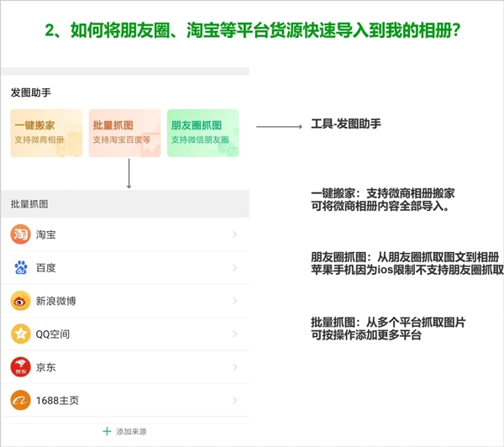Select the 新浪微博 list label
The height and width of the screenshot is (447, 504).
point(61,301)
